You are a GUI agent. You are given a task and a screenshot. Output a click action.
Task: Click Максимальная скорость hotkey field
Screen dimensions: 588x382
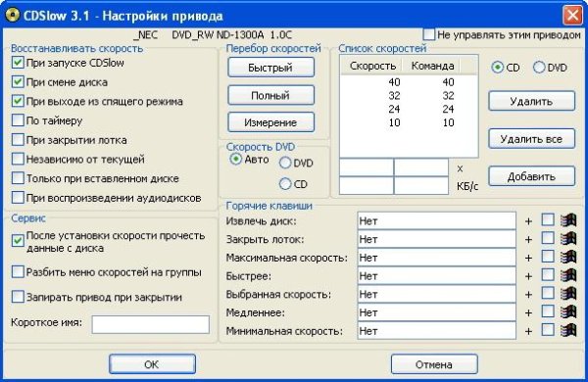[x=436, y=258]
